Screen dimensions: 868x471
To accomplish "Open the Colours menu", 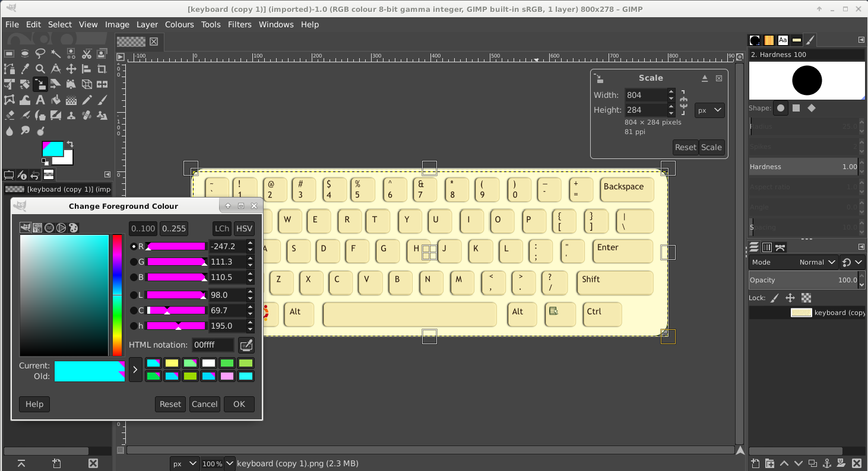I will tap(179, 24).
